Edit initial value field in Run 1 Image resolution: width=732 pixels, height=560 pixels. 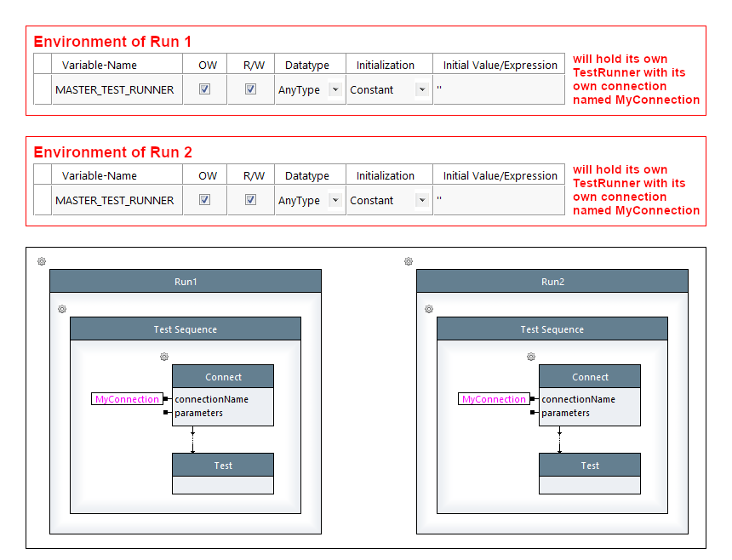point(498,89)
